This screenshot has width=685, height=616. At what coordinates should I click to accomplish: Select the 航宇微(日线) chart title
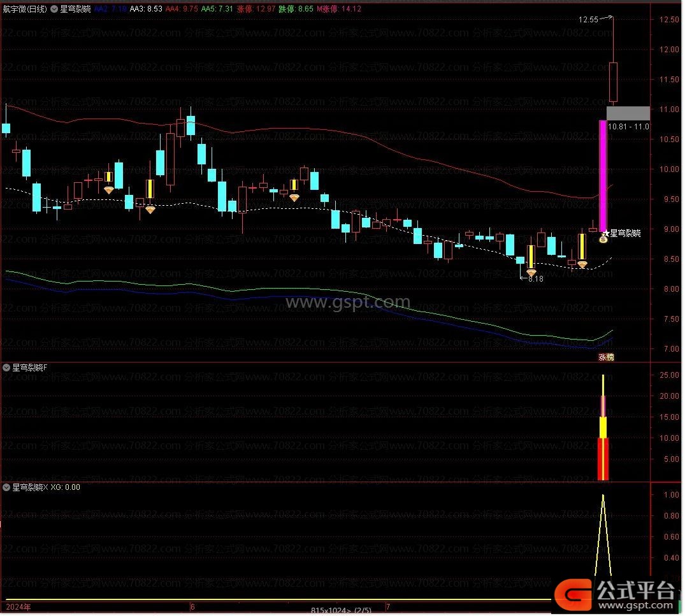click(25, 9)
